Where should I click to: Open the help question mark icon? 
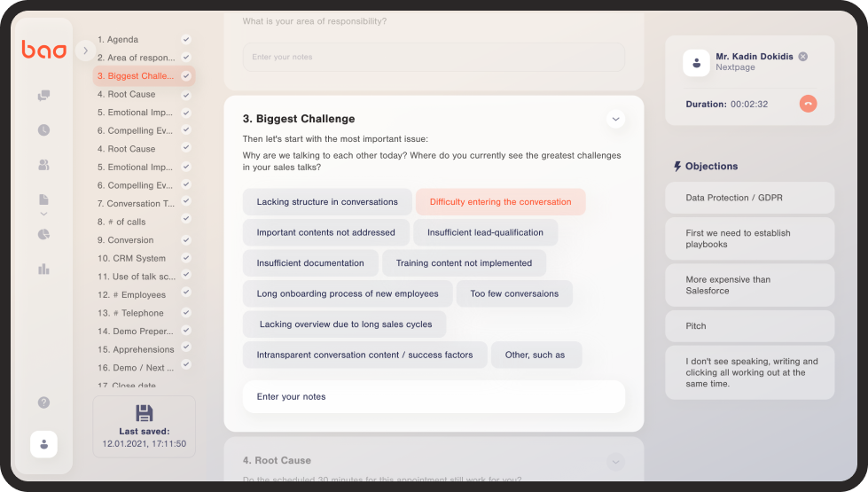(43, 402)
